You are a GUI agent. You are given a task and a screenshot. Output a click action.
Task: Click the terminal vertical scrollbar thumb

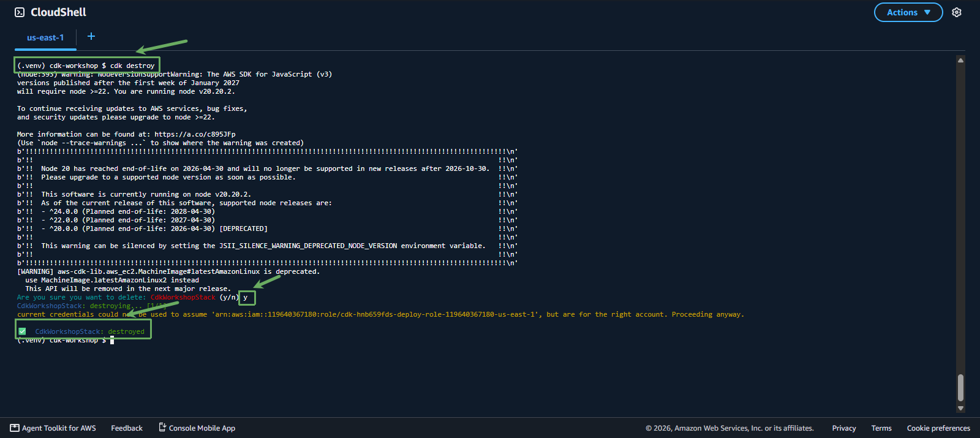click(x=960, y=387)
